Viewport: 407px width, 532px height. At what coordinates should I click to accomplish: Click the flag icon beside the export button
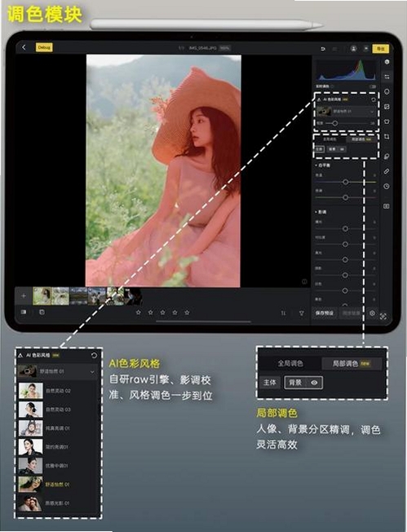click(366, 48)
